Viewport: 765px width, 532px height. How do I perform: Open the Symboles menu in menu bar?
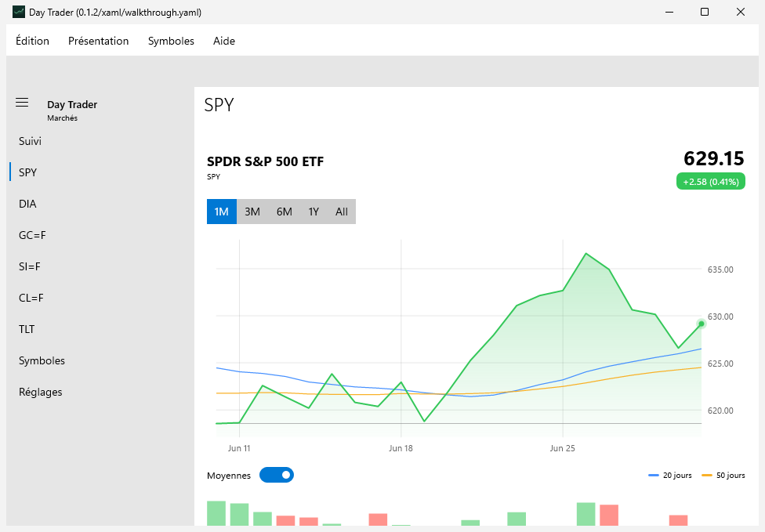click(x=171, y=41)
